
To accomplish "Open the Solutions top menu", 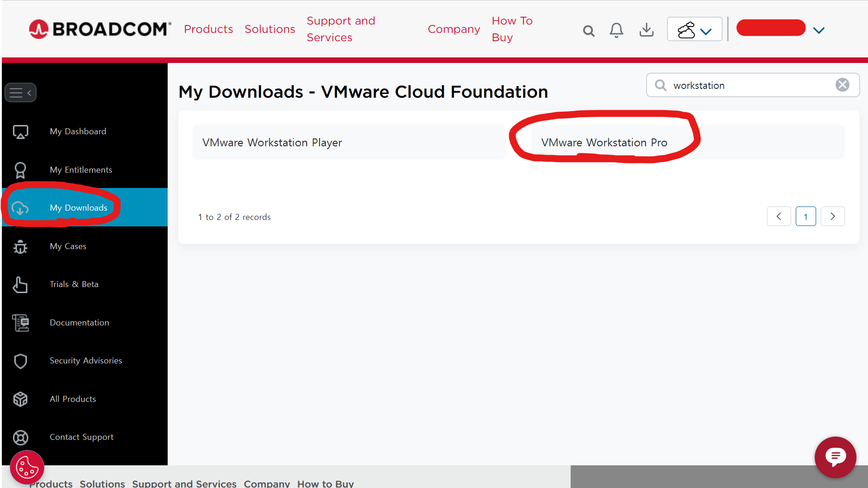I will point(270,29).
